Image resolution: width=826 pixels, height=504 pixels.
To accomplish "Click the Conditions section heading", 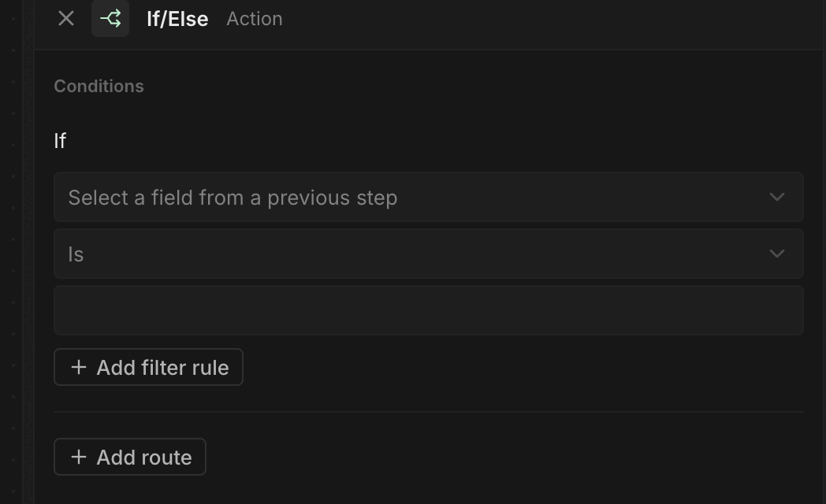I will 99,86.
